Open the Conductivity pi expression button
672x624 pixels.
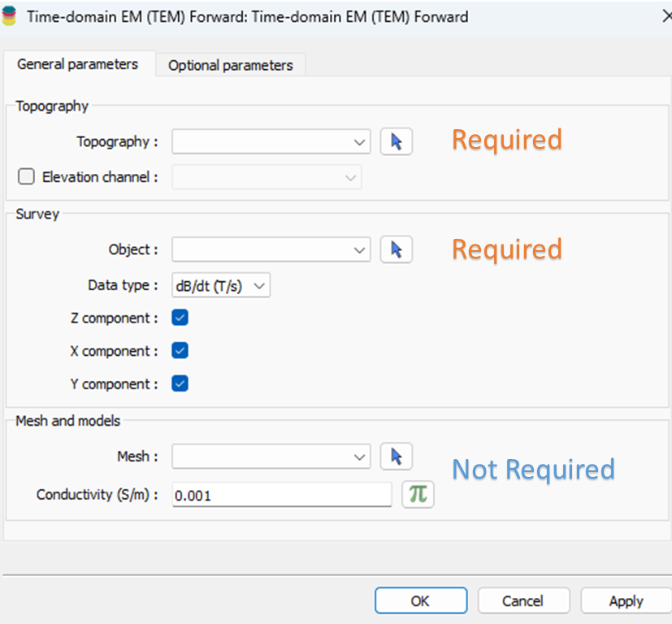pos(418,494)
